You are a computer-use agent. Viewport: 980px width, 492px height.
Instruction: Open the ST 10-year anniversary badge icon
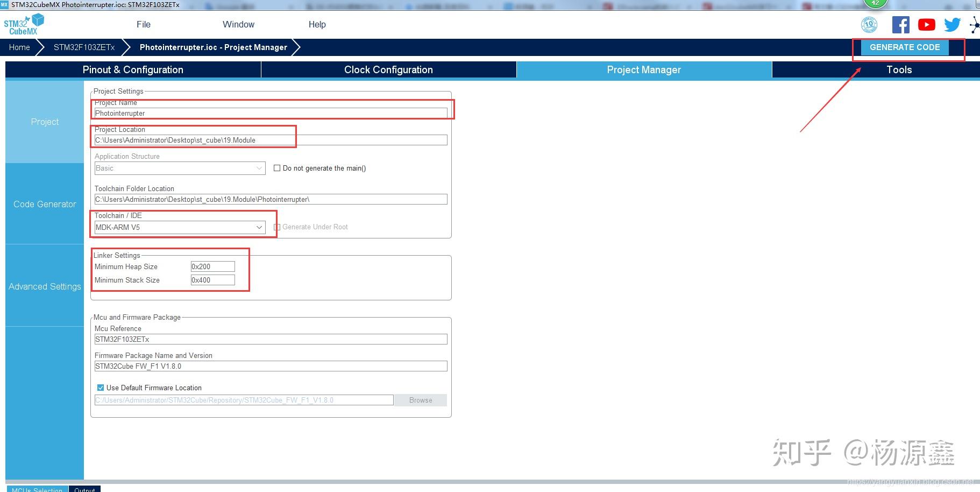point(869,25)
